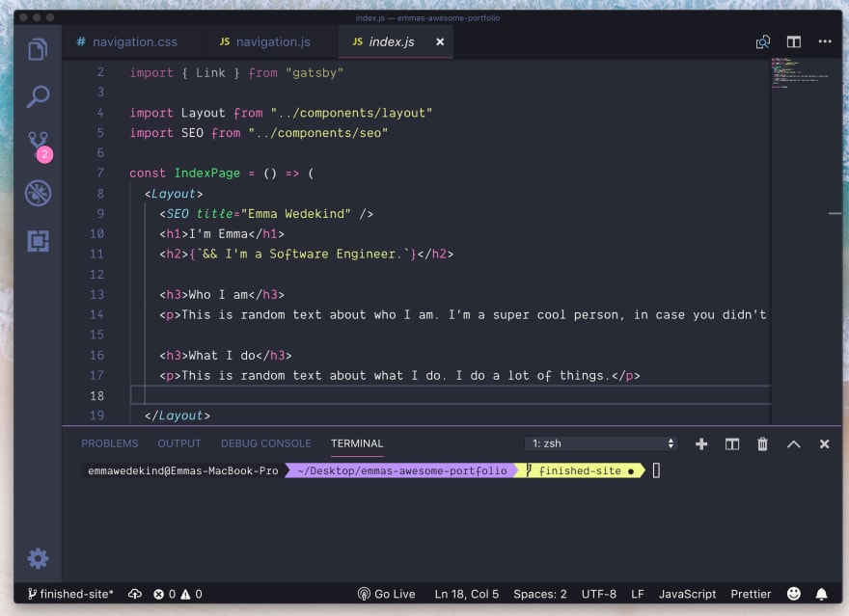Open the Search view
This screenshot has width=849, height=616.
click(38, 96)
